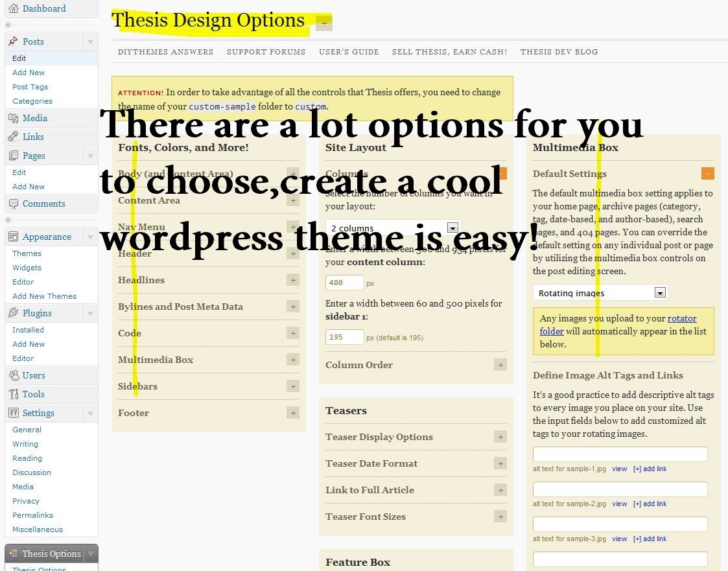The height and width of the screenshot is (571, 728).
Task: Expand Link to Full Article
Action: click(x=500, y=490)
